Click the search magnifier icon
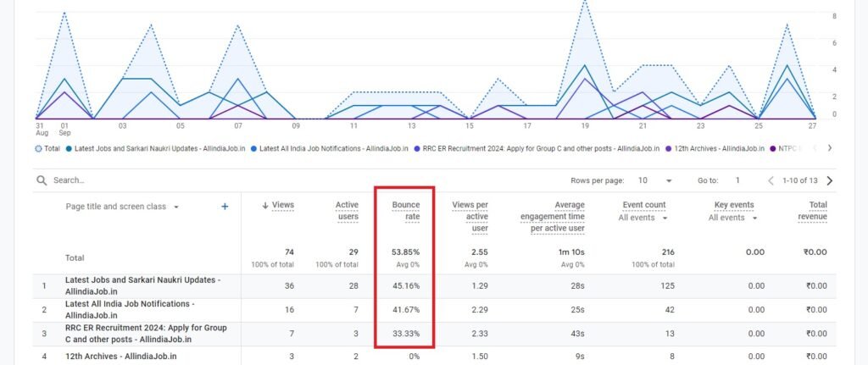Screen dimensions: 868x365 (x=42, y=180)
